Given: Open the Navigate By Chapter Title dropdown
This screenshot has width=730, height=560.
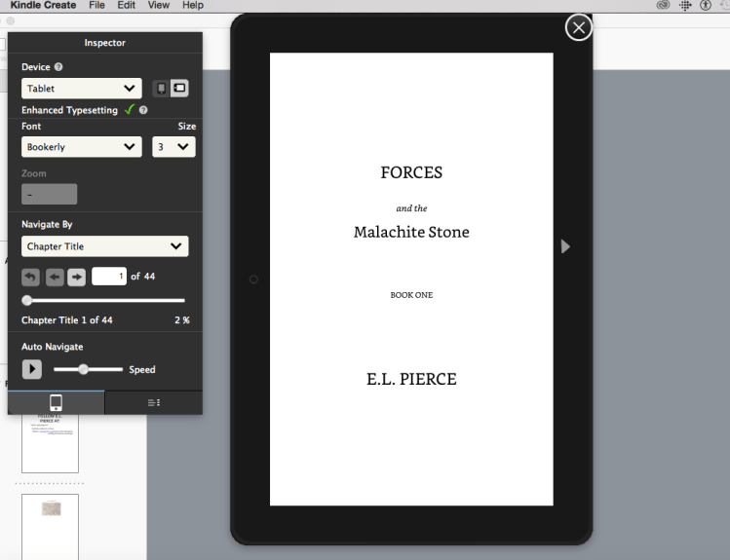Looking at the screenshot, I should 105,246.
